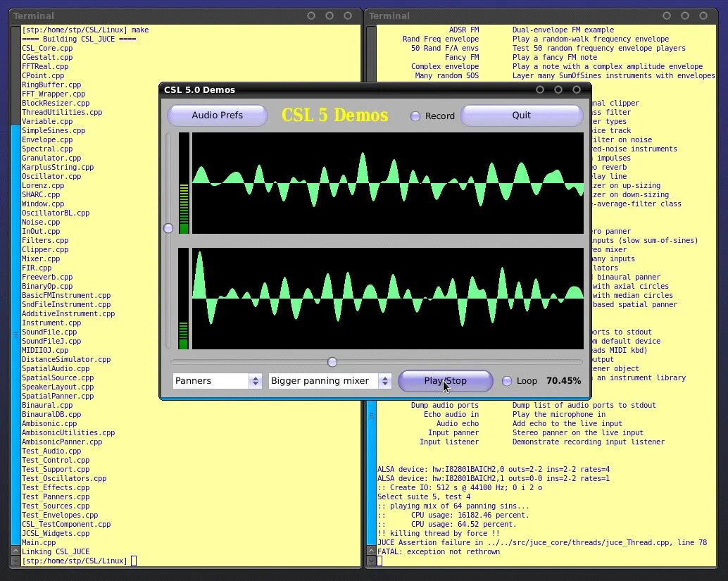
Task: Toggle the Loop option
Action: pyautogui.click(x=520, y=381)
